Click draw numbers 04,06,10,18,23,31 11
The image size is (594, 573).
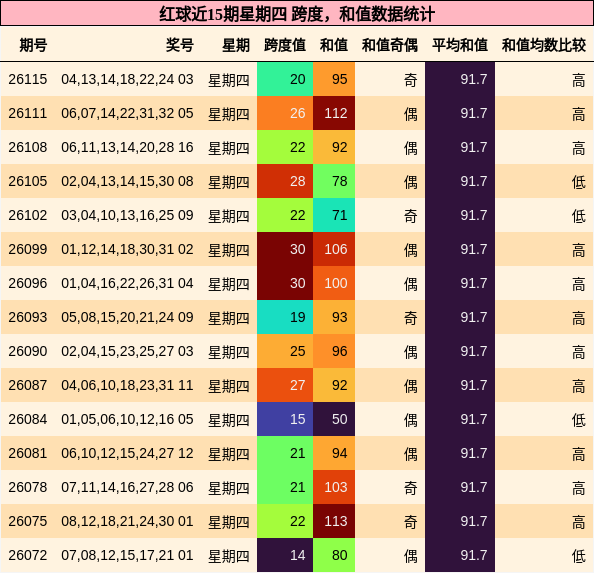click(127, 385)
